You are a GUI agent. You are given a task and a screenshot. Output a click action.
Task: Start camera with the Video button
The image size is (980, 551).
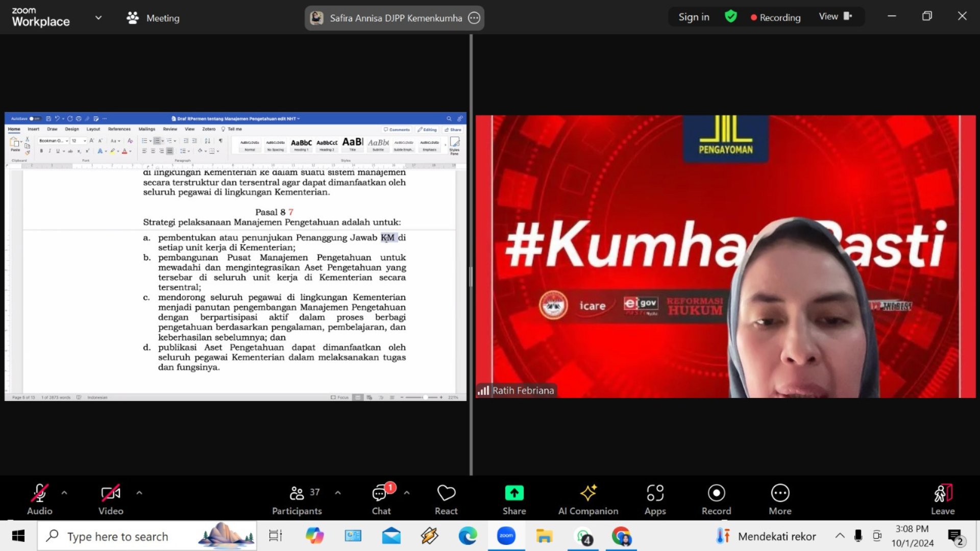coord(111,499)
